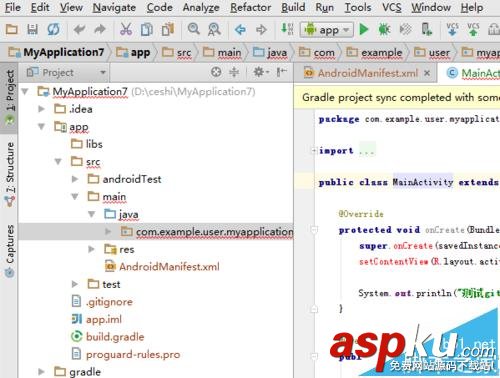Collapse the src folder
Image resolution: width=500 pixels, height=378 pixels.
tap(58, 162)
